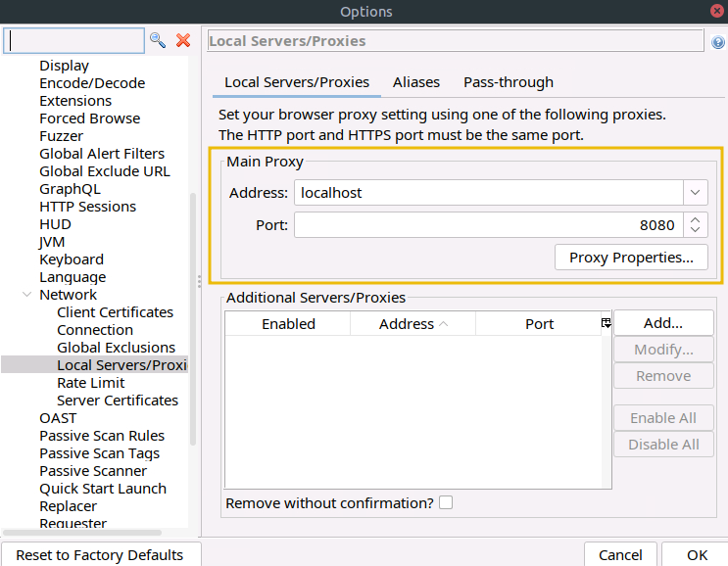The width and height of the screenshot is (728, 566).
Task: Cancel the Options dialog
Action: tap(620, 555)
